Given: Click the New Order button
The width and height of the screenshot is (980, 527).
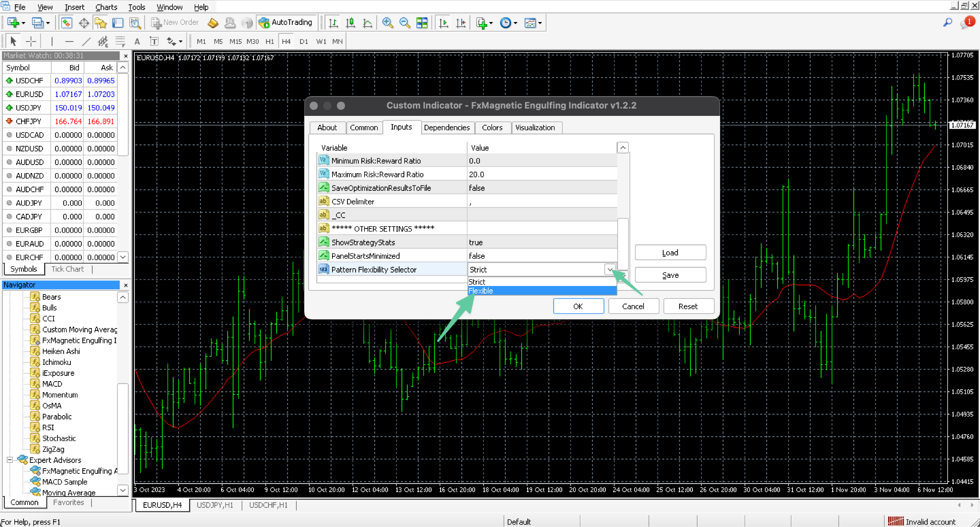Looking at the screenshot, I should point(175,22).
